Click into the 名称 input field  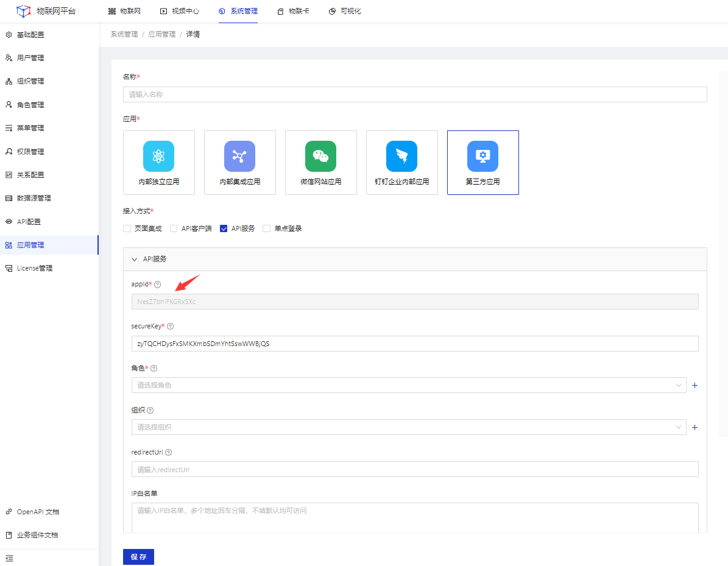pyautogui.click(x=414, y=94)
